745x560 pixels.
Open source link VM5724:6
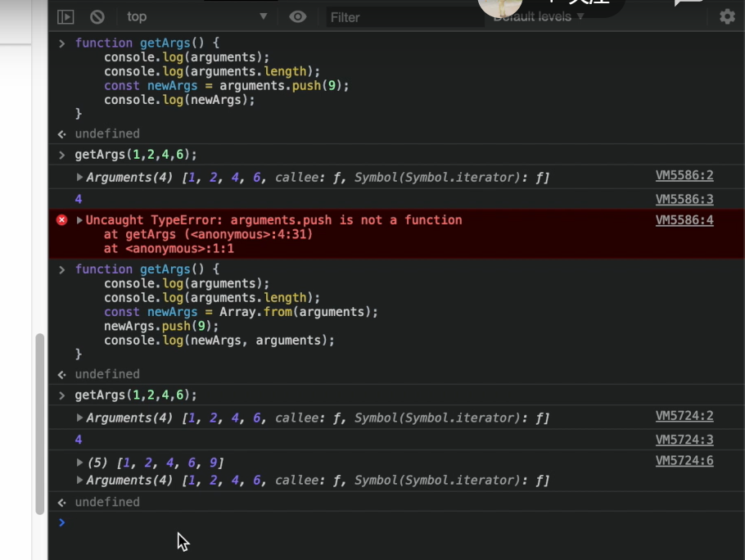pyautogui.click(x=684, y=460)
